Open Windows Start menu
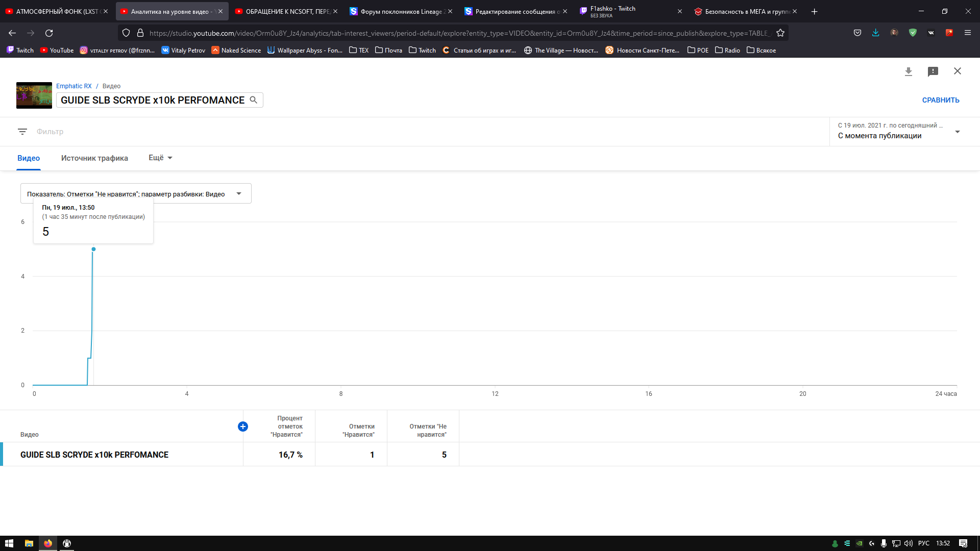Image resolution: width=980 pixels, height=551 pixels. pos(9,543)
